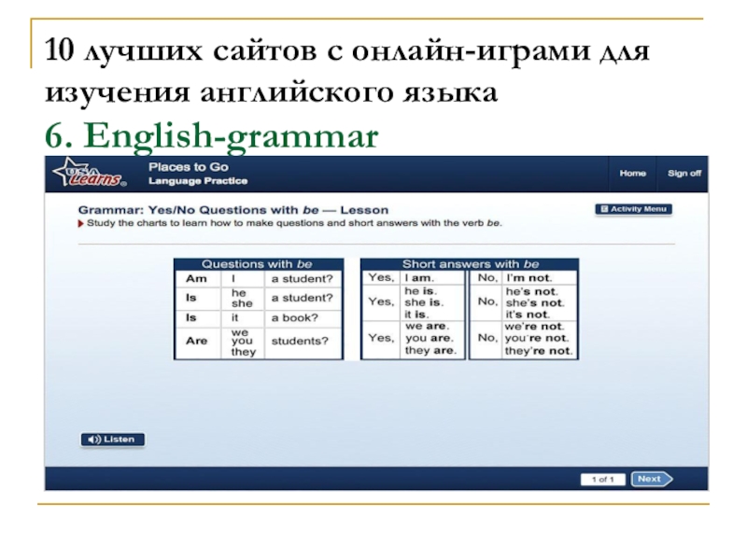Click the USA Learns logo
This screenshot has height=560, width=747.
(x=89, y=174)
